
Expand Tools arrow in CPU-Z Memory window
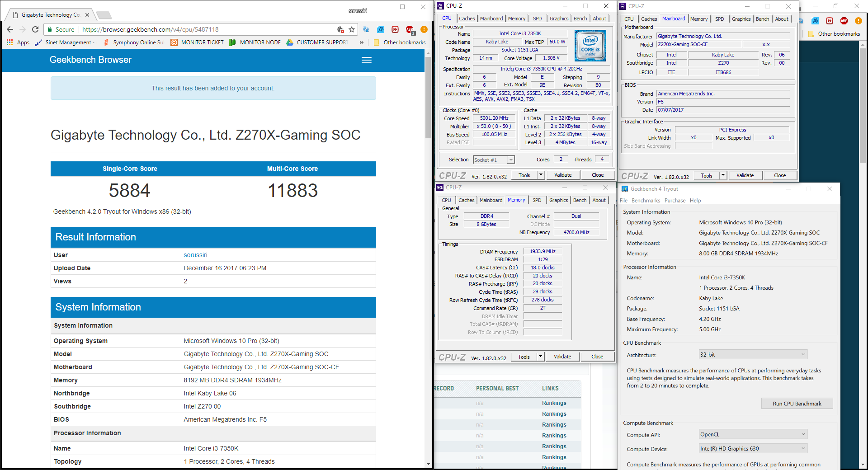(x=540, y=357)
